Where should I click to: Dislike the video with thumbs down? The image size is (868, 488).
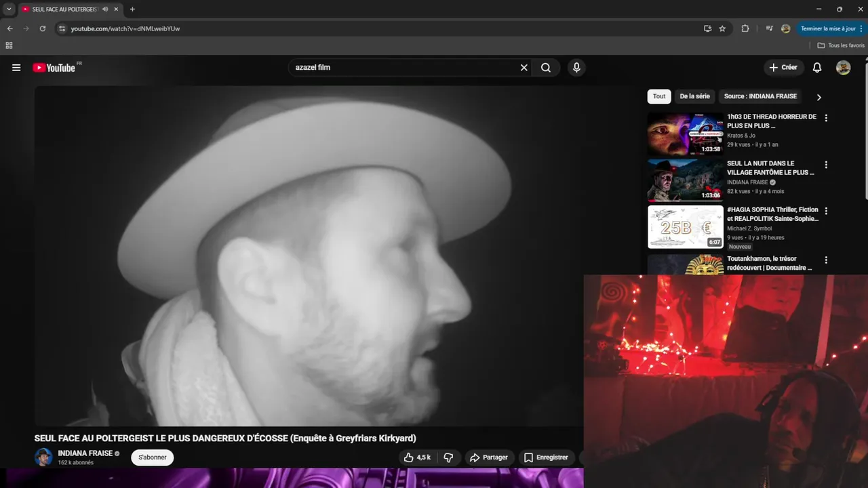click(448, 457)
